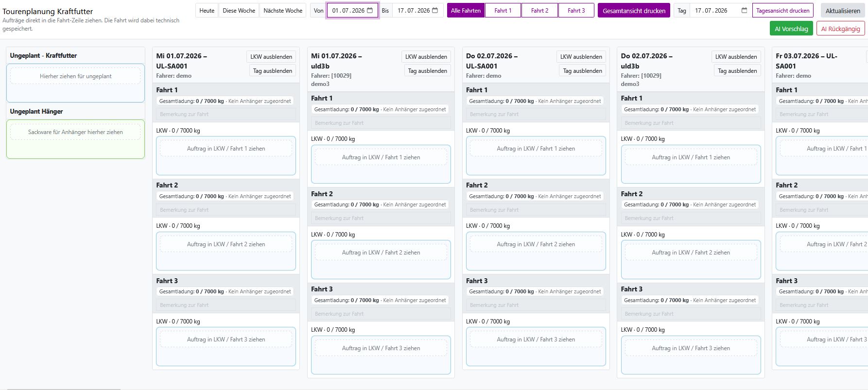This screenshot has height=390, width=868.
Task: Click Fahrt 3 drop zone in Do uld3b column
Action: (x=691, y=355)
